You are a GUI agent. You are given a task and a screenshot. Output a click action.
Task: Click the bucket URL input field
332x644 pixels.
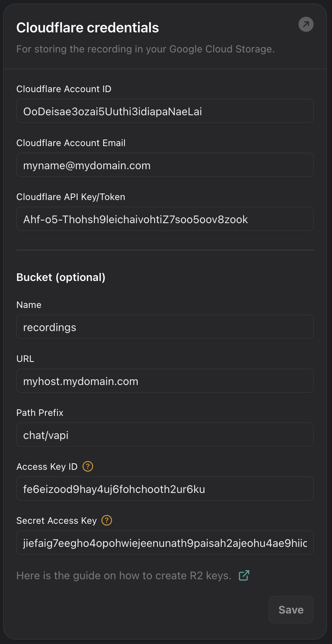point(165,381)
